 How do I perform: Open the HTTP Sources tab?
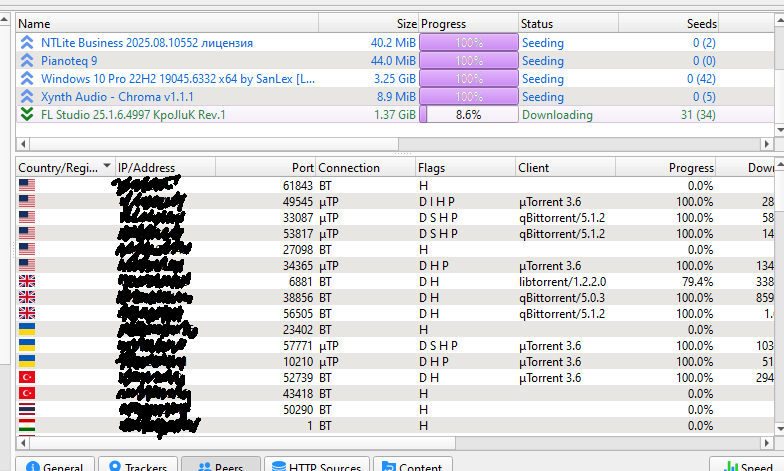315,466
